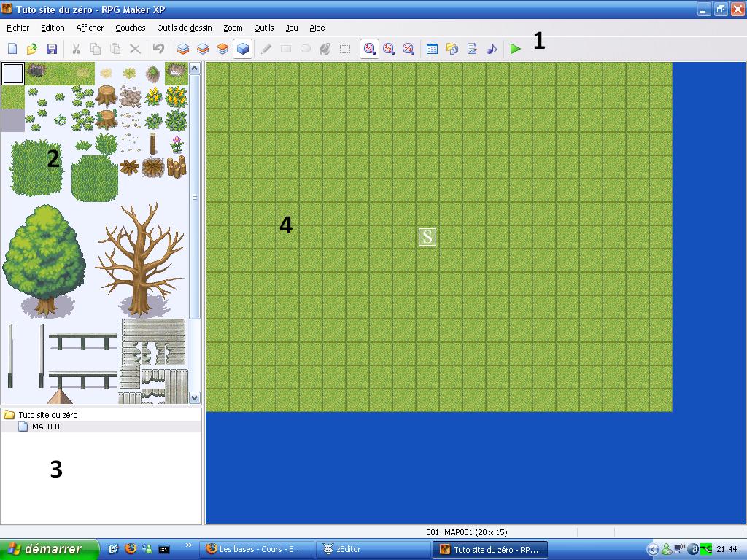
Task: Open the Windows démarrer start button
Action: (x=50, y=549)
